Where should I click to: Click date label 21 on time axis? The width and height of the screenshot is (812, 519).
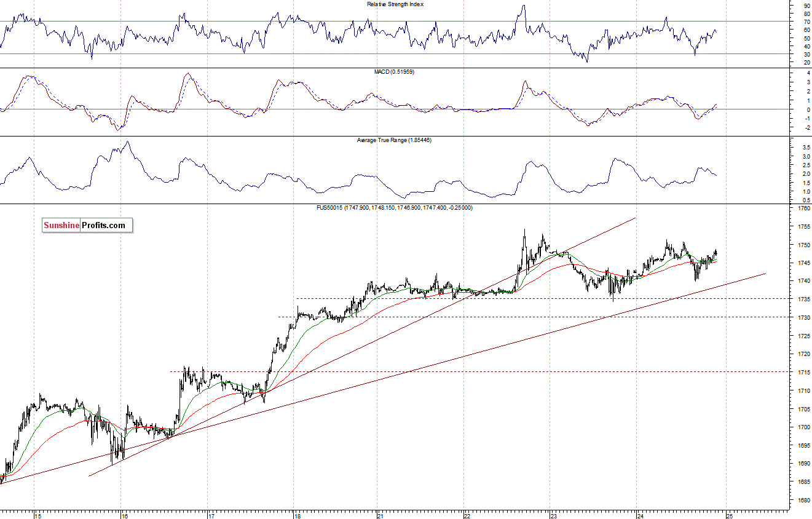point(381,515)
